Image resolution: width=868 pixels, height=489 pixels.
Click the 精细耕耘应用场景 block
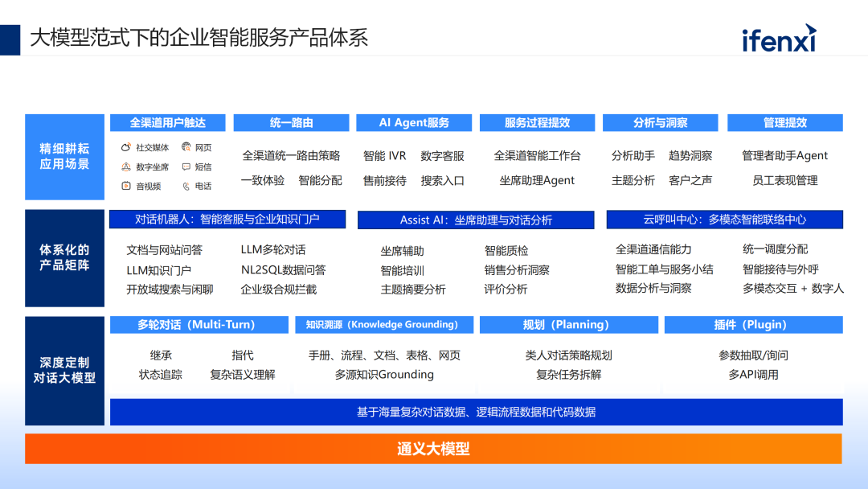(x=65, y=157)
